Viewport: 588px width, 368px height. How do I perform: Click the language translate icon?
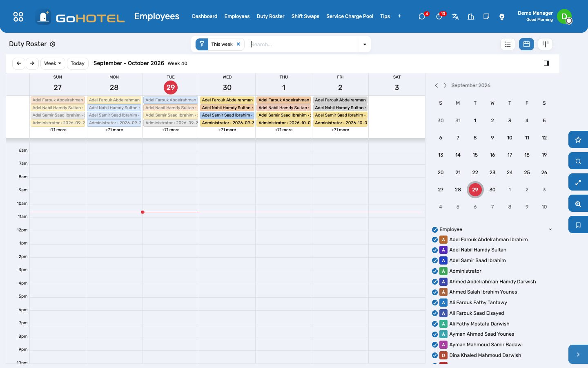(x=455, y=16)
